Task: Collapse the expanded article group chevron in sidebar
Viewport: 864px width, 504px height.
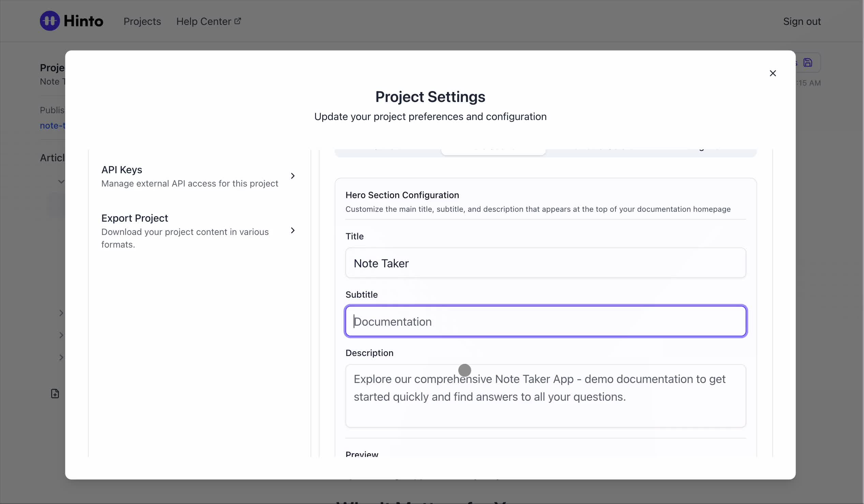Action: pyautogui.click(x=61, y=181)
